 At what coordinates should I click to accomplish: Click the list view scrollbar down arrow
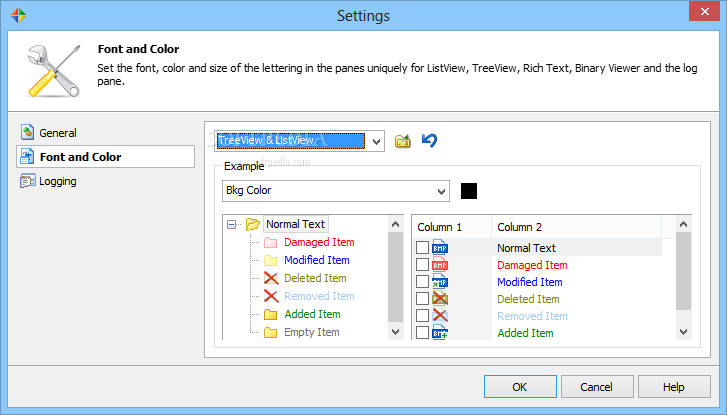click(683, 332)
